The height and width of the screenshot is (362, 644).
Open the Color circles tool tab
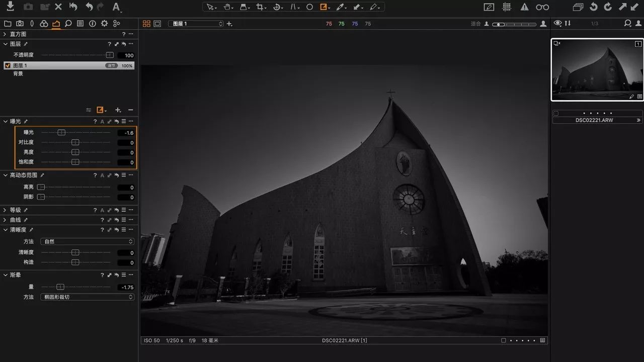pyautogui.click(x=44, y=24)
